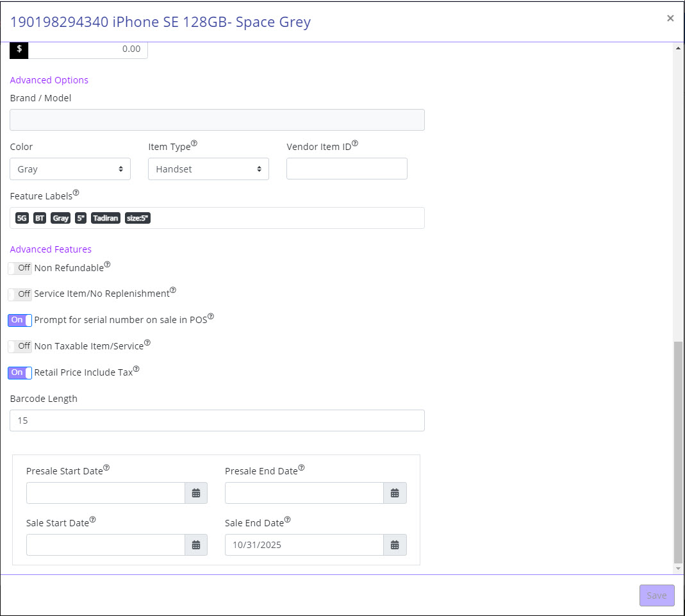The height and width of the screenshot is (616, 685).
Task: Click the 5" feature label tag
Action: tap(81, 218)
